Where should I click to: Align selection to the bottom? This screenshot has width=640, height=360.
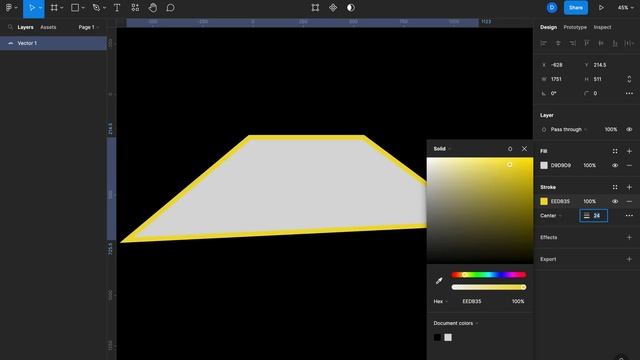coord(615,43)
